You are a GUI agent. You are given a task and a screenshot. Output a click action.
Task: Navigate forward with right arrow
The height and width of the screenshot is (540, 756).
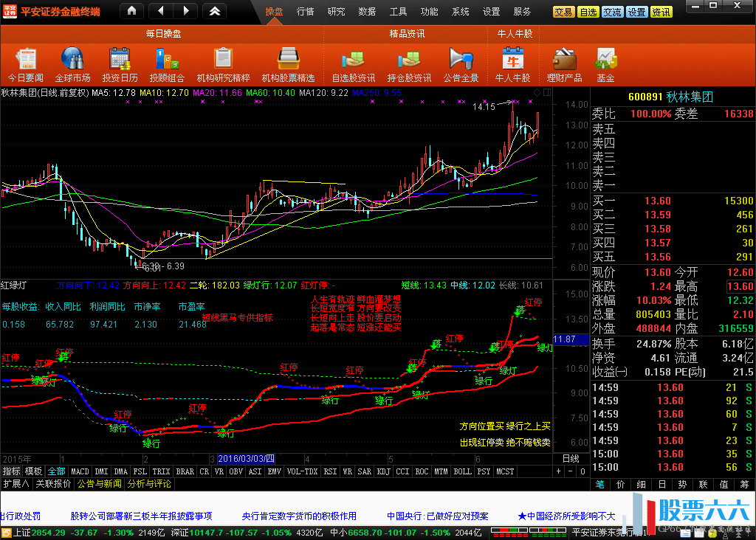click(x=186, y=10)
